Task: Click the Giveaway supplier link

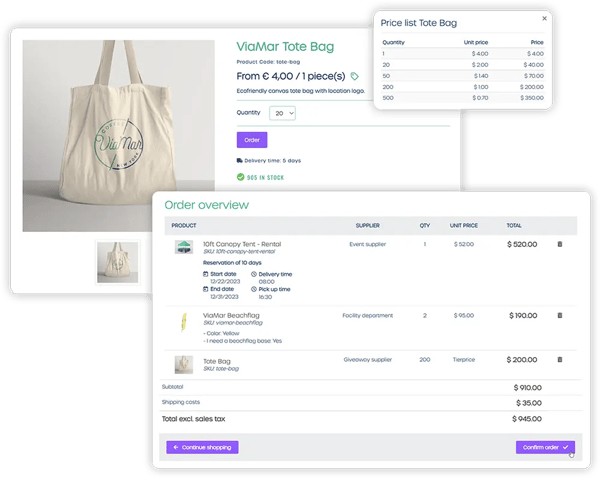Action: [x=368, y=359]
